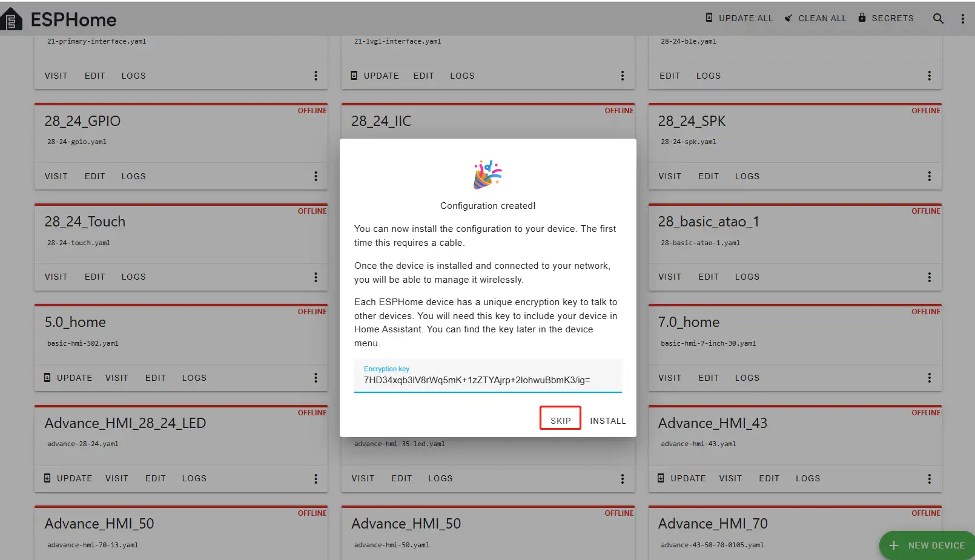Open the header overflow three-dot menu
975x560 pixels.
(962, 18)
